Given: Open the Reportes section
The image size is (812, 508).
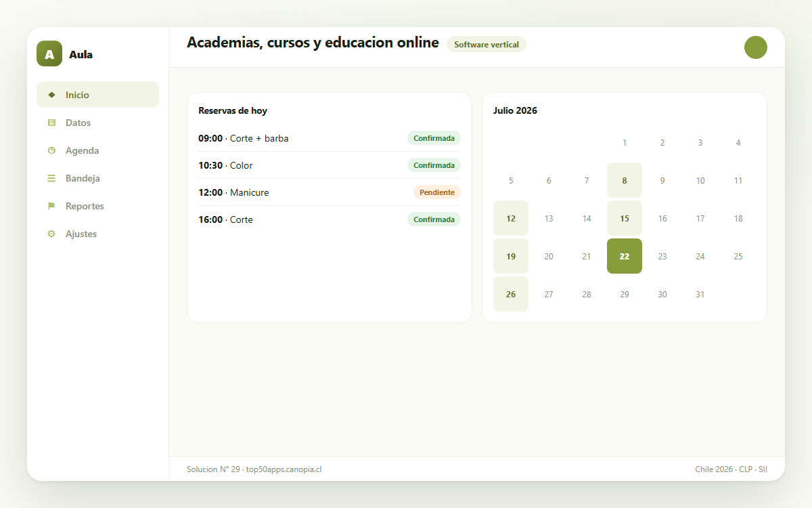Looking at the screenshot, I should 97,206.
